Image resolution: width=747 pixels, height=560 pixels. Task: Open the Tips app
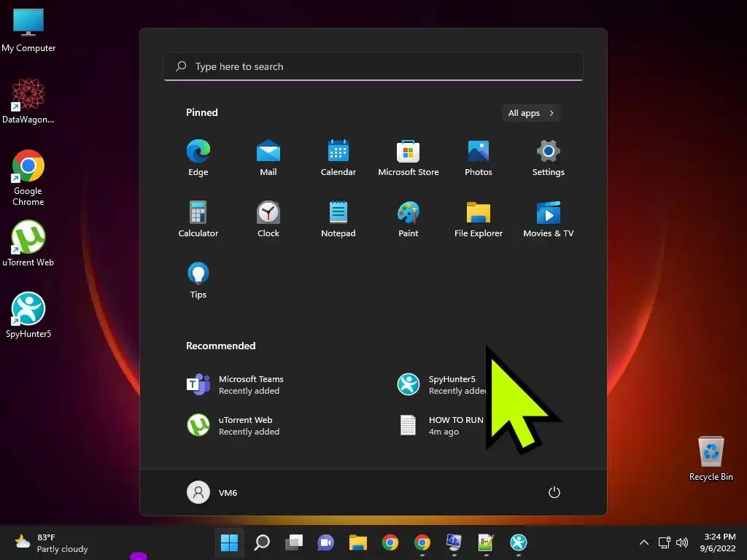(x=198, y=281)
